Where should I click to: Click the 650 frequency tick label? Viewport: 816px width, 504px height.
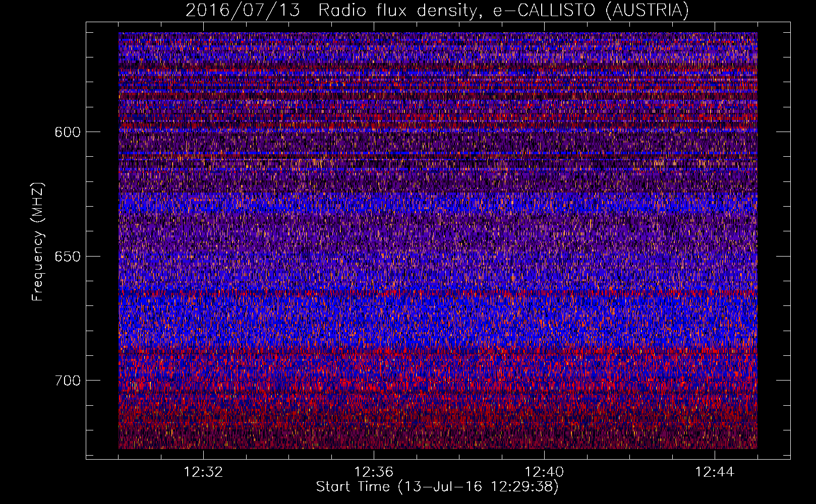pyautogui.click(x=68, y=256)
